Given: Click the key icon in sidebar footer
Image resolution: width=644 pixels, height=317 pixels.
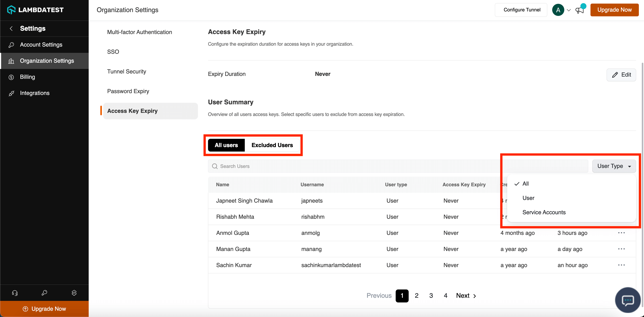Looking at the screenshot, I should pos(44,293).
